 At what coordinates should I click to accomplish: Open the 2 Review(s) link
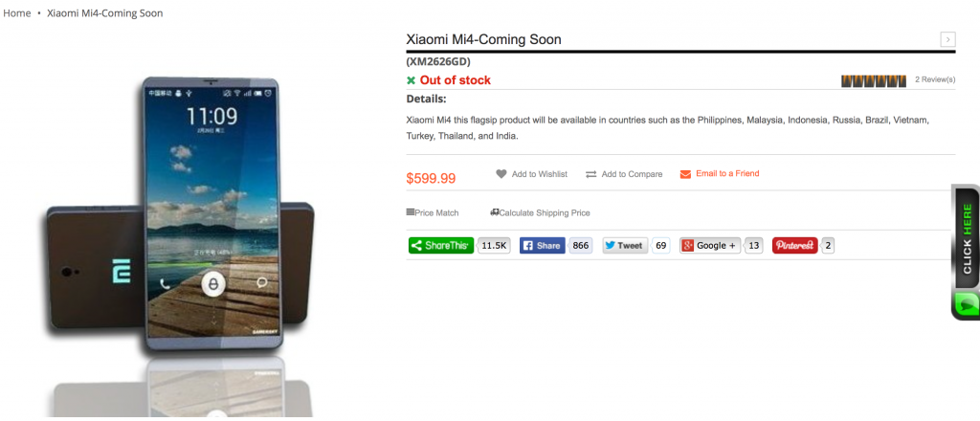[935, 80]
